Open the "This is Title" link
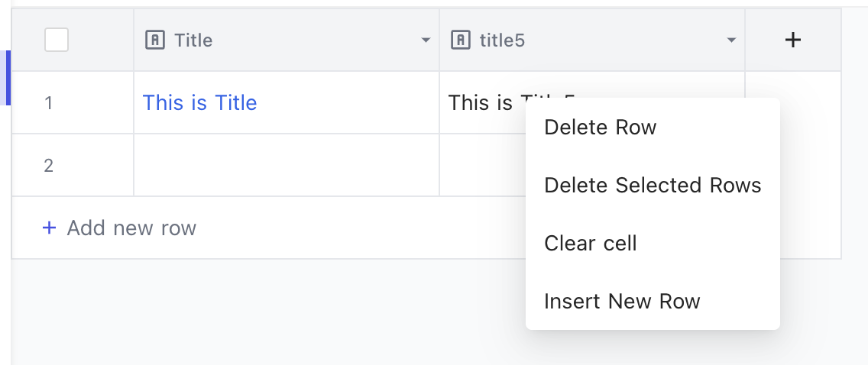The width and height of the screenshot is (868, 365). (200, 103)
